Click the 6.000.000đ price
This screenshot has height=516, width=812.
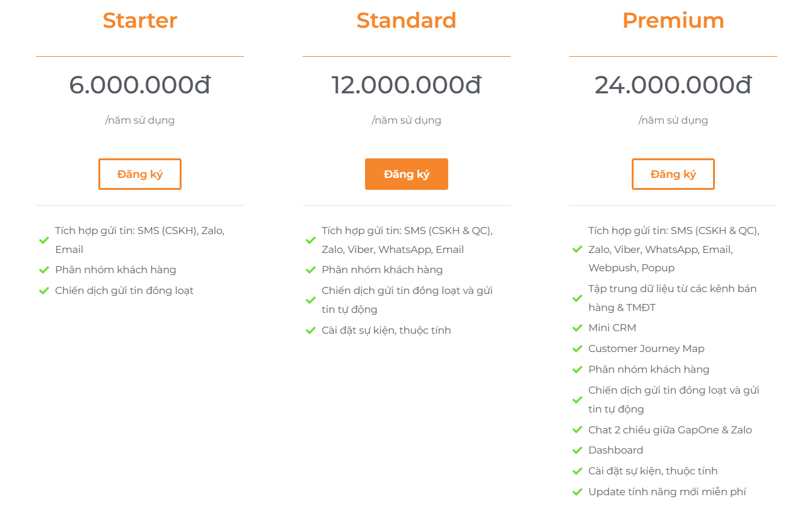click(140, 85)
